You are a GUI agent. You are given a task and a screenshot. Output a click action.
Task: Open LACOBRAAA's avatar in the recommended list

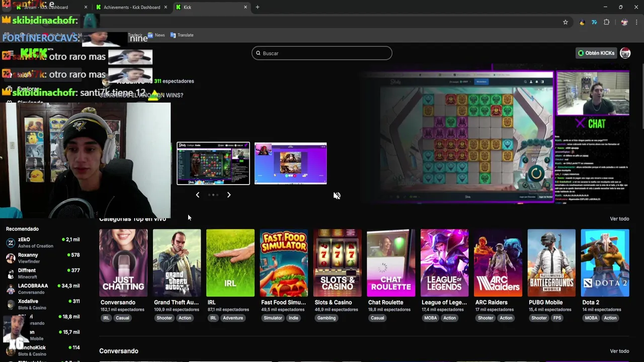pyautogui.click(x=11, y=289)
